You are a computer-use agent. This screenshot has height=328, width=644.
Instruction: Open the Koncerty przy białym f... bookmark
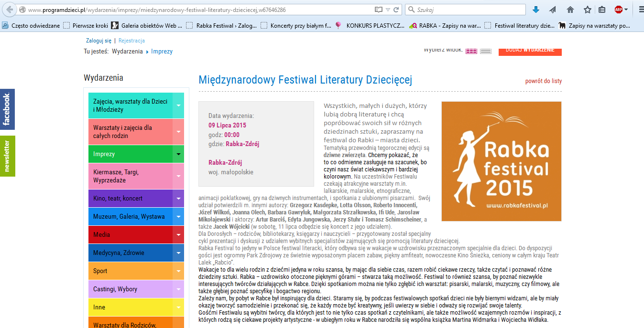296,26
